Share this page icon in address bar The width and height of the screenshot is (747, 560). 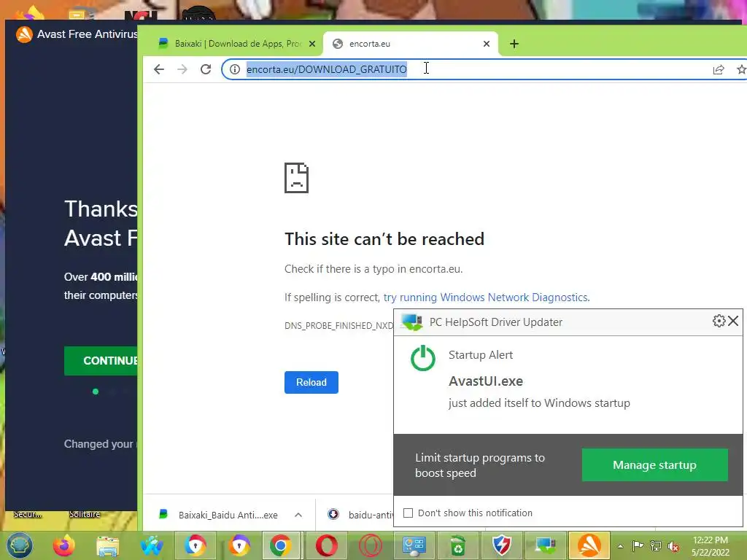click(719, 69)
